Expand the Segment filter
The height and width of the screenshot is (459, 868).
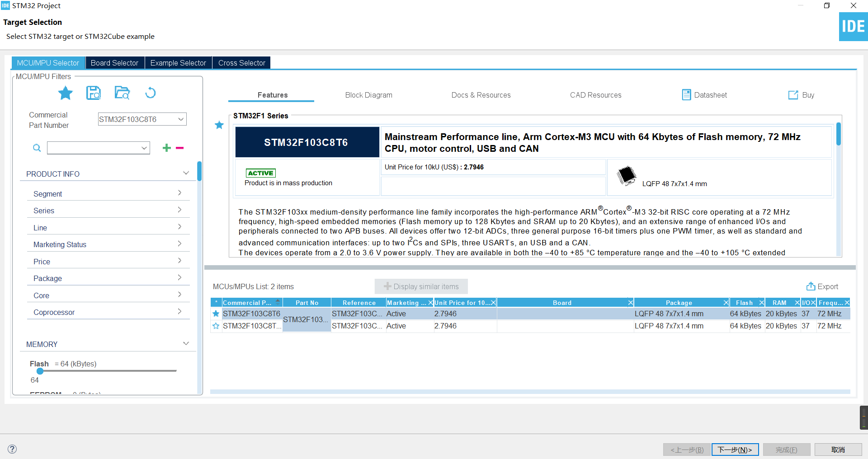[x=179, y=193]
